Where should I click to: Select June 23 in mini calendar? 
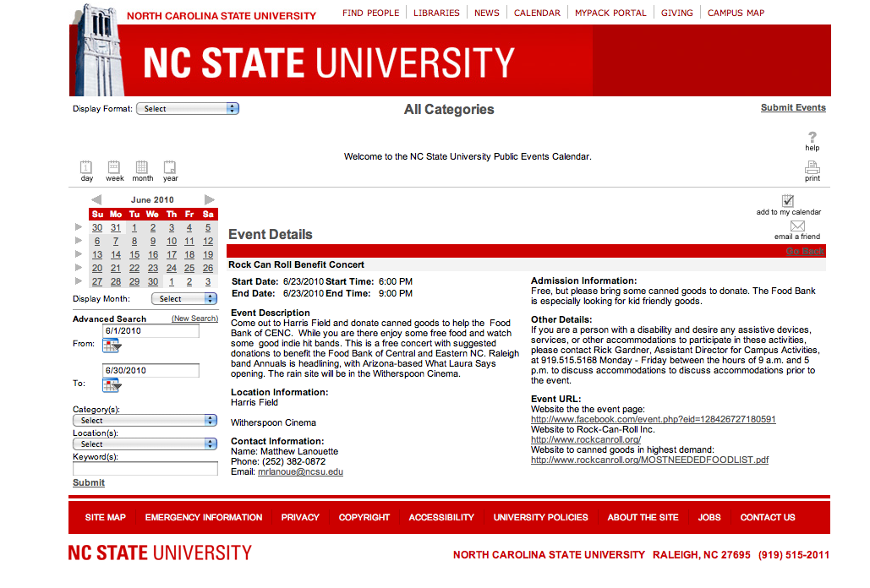pyautogui.click(x=152, y=268)
